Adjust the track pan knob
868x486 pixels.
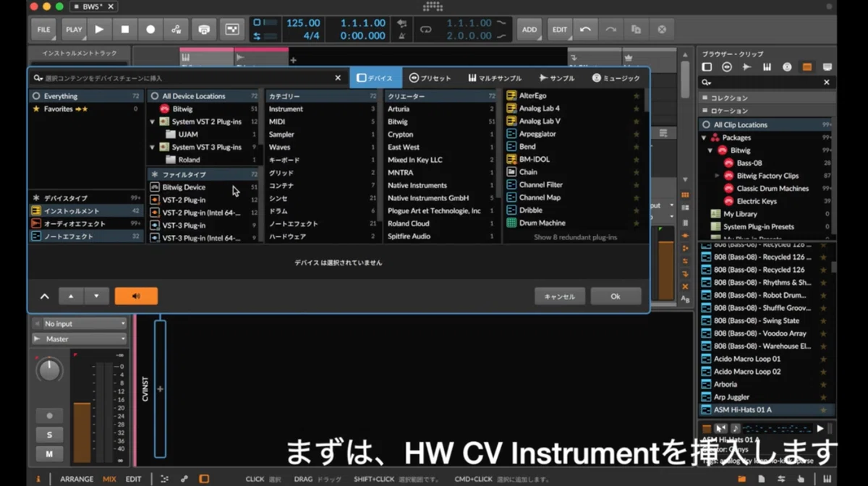pyautogui.click(x=49, y=370)
